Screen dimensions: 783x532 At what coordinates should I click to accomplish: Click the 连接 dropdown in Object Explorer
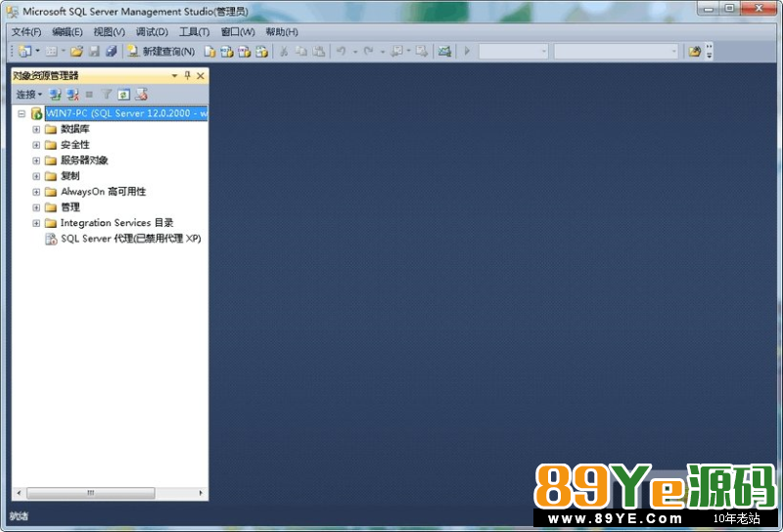[x=29, y=94]
